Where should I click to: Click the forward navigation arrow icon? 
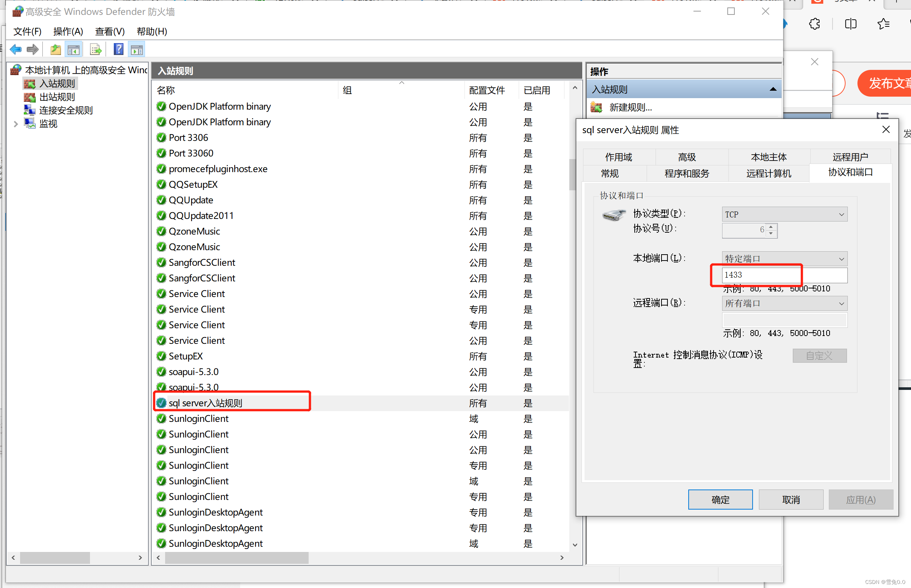(33, 49)
